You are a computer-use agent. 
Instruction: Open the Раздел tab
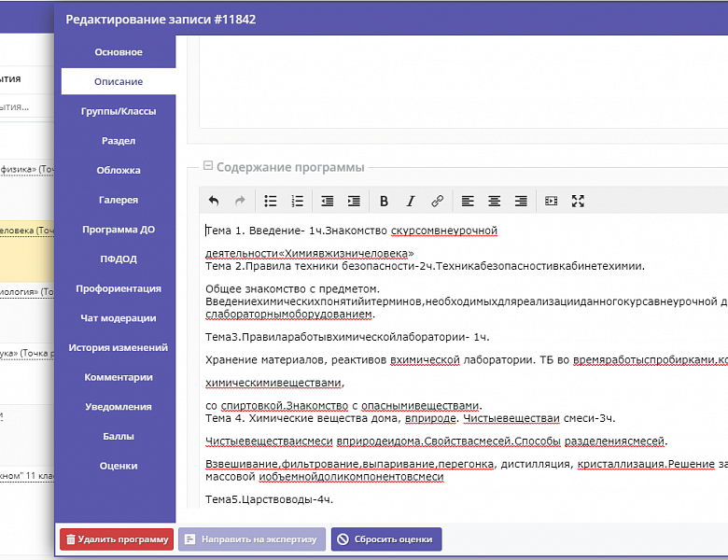point(119,141)
